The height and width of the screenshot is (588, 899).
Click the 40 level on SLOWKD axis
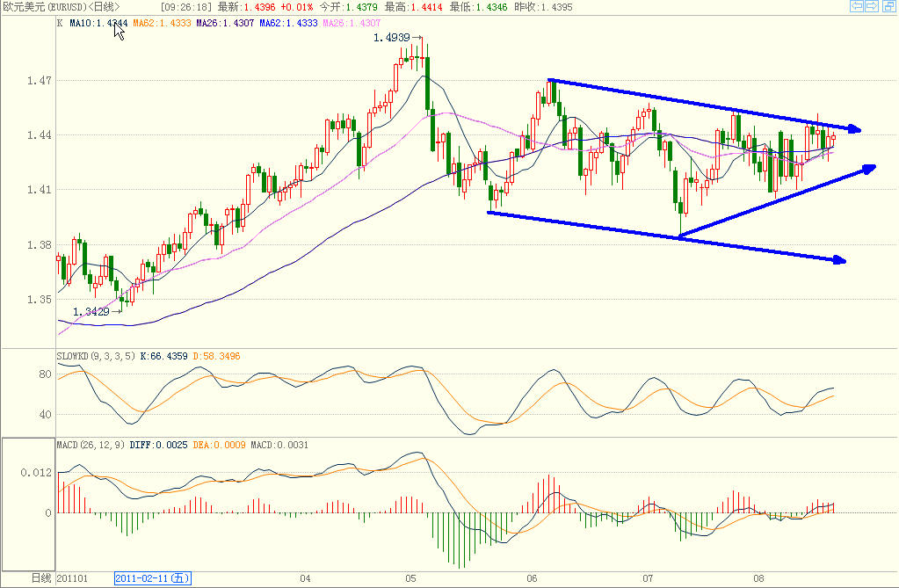click(45, 414)
